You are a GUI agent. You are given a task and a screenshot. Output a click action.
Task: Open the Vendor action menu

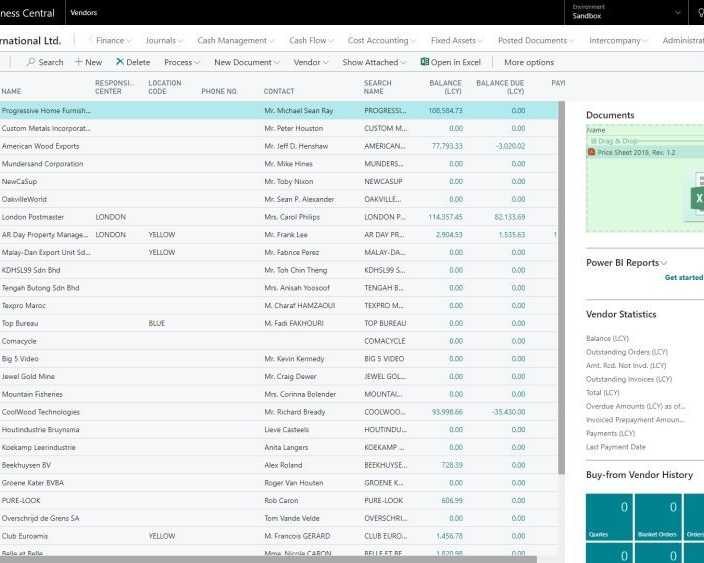(x=311, y=62)
